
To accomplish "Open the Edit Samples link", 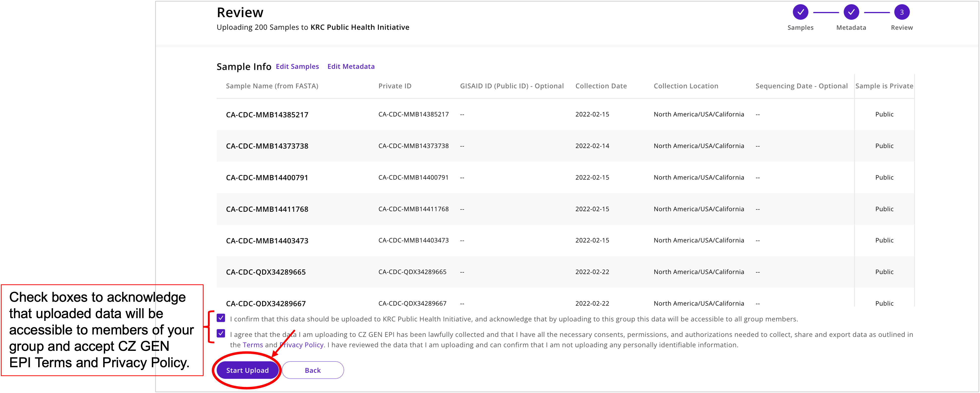I will point(297,66).
